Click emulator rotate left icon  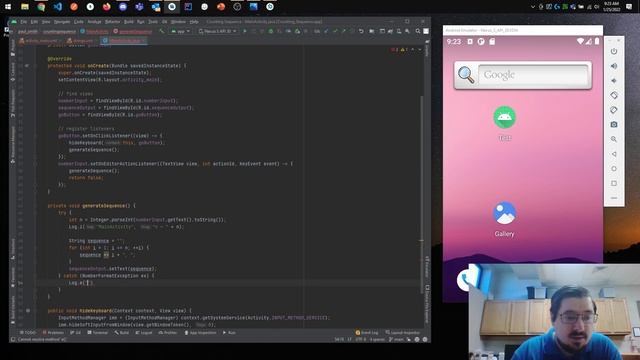[613, 96]
